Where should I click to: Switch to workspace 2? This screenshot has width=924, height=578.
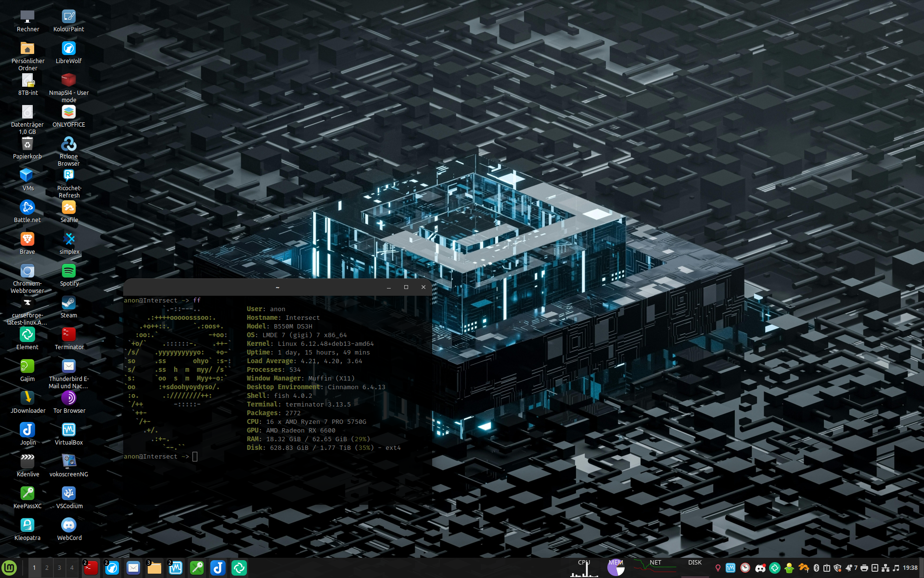point(47,568)
